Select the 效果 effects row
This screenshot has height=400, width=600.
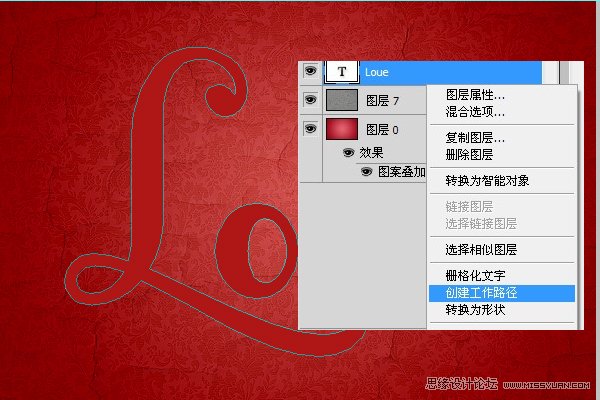pos(371,153)
